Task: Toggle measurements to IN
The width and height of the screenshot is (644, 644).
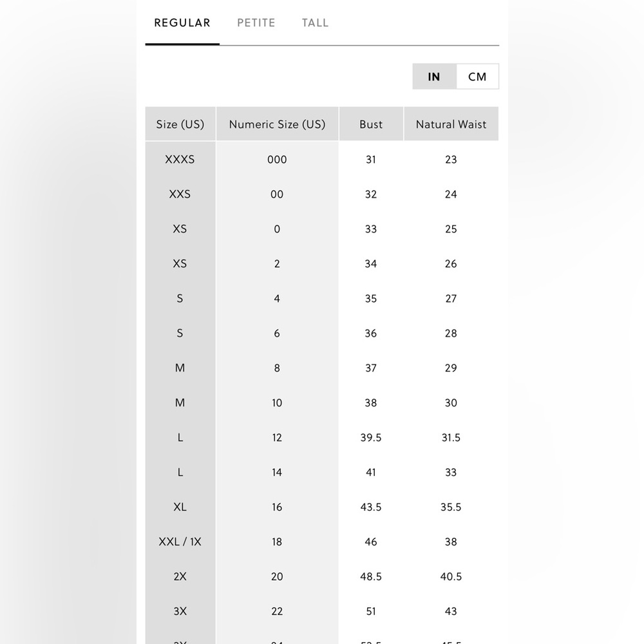Action: tap(434, 77)
